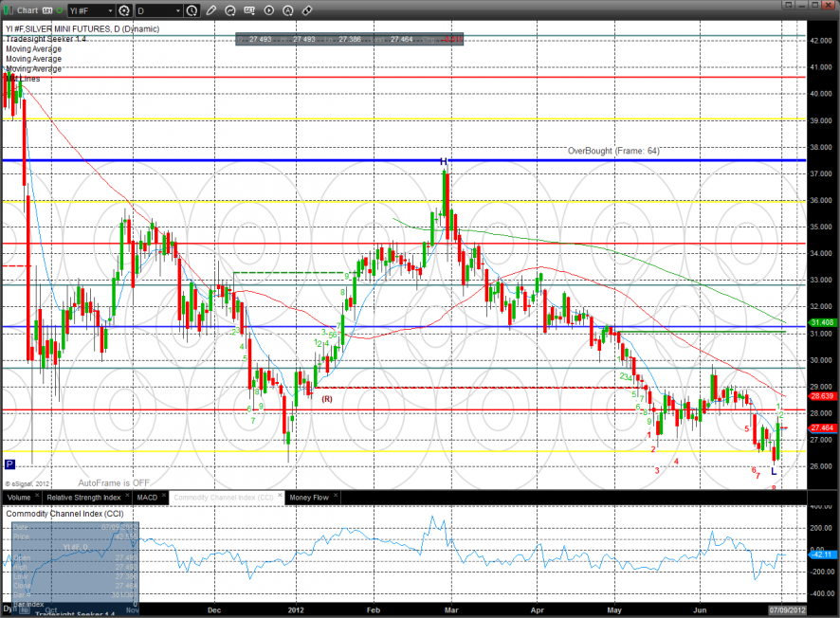Select the pencil drawing tool
Image resolution: width=840 pixels, height=618 pixels.
(x=210, y=10)
